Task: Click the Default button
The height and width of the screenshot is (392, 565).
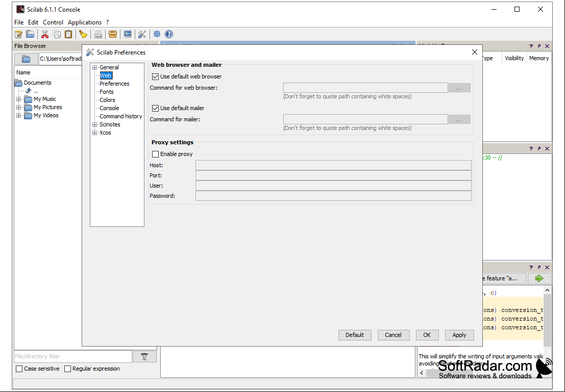Action: 355,335
